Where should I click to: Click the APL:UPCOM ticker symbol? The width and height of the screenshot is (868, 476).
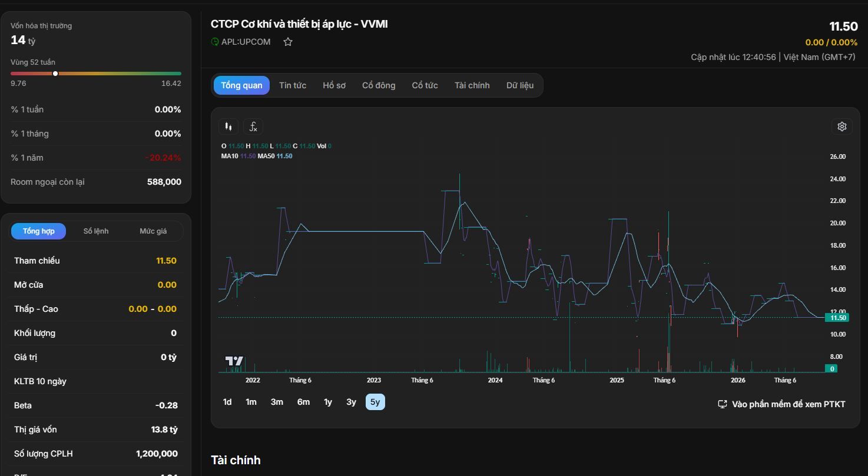coord(246,42)
